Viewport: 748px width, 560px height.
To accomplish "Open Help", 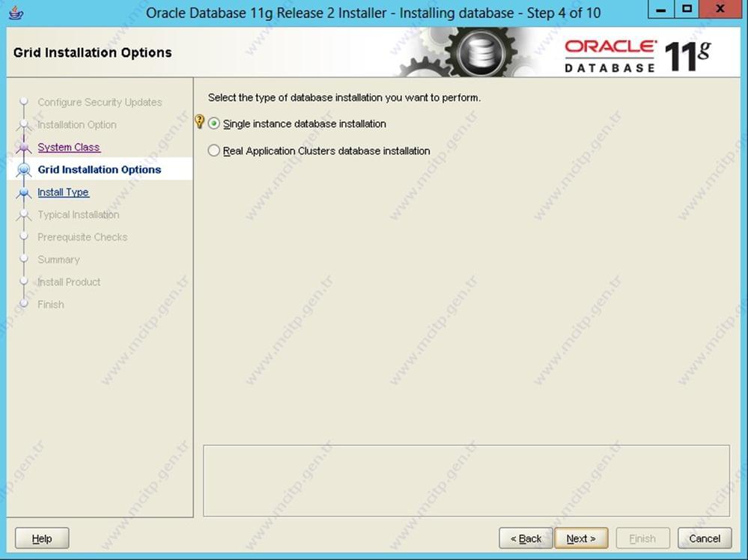I will [42, 538].
